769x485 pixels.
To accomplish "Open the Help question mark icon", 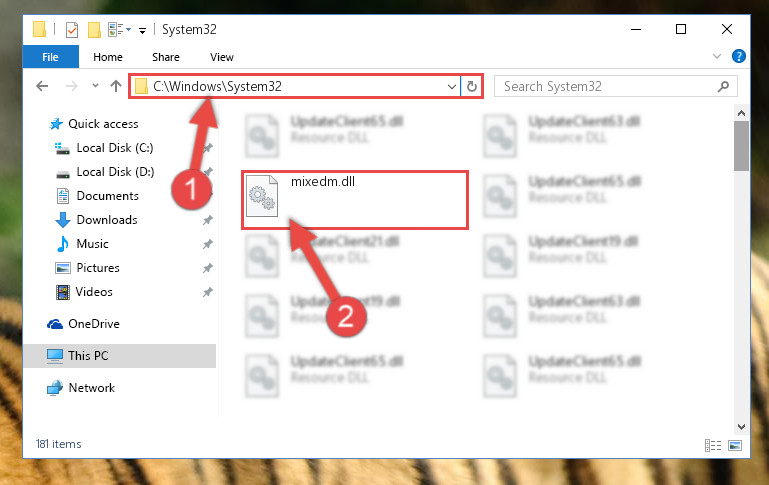I will (739, 56).
